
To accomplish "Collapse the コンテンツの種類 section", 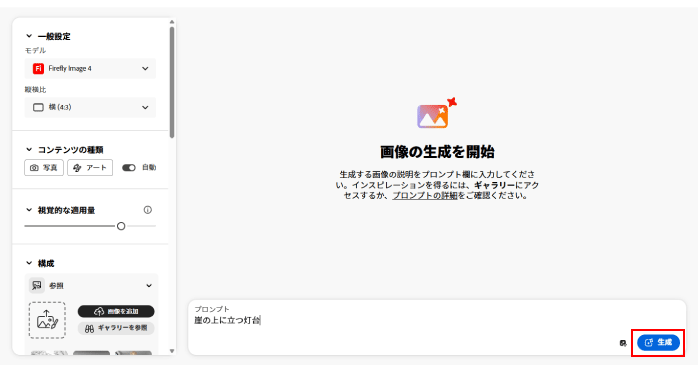I will point(29,150).
